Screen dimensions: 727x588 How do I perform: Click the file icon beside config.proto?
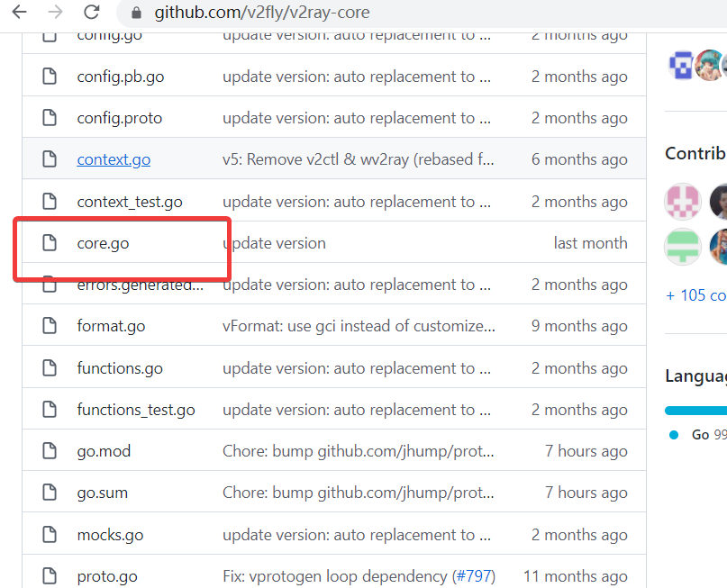(50, 118)
